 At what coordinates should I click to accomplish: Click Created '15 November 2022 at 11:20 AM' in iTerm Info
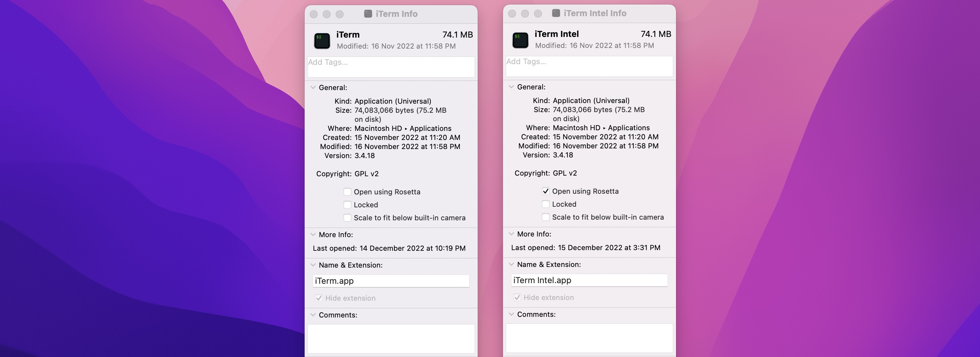[407, 138]
